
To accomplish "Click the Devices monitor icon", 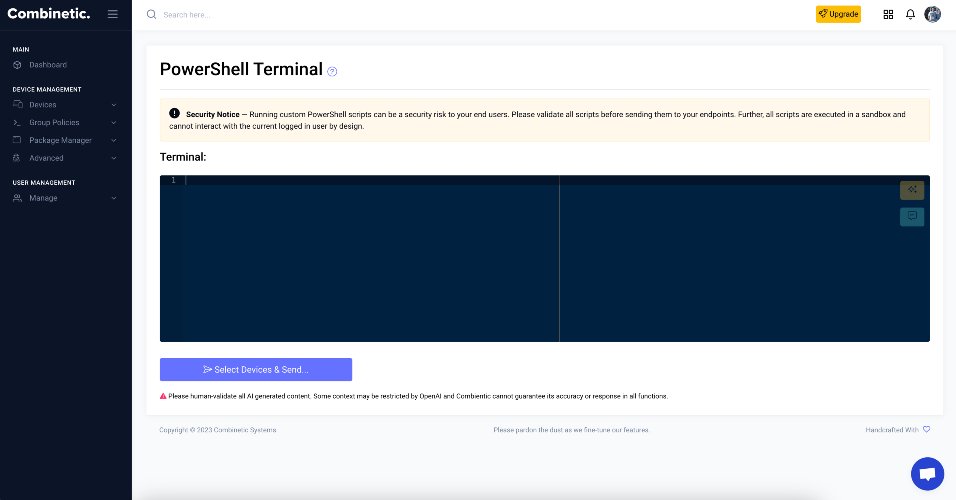I will [x=18, y=104].
